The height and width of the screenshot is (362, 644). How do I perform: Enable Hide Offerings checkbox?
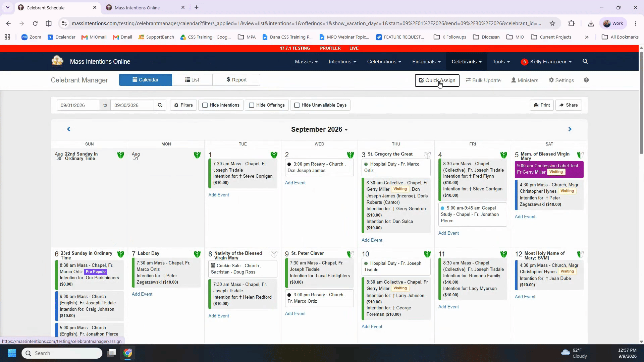[252, 105]
